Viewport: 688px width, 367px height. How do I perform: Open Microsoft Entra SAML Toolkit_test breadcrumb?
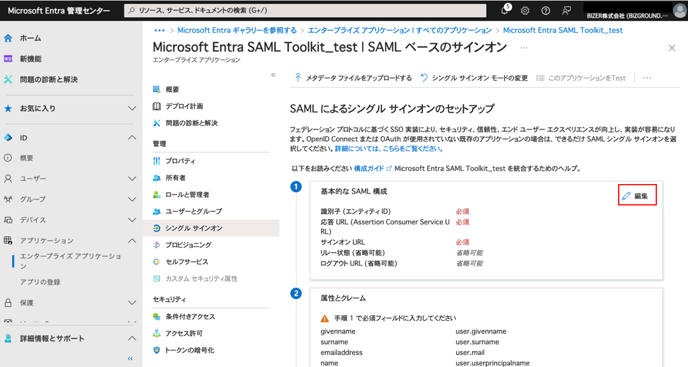coord(563,30)
